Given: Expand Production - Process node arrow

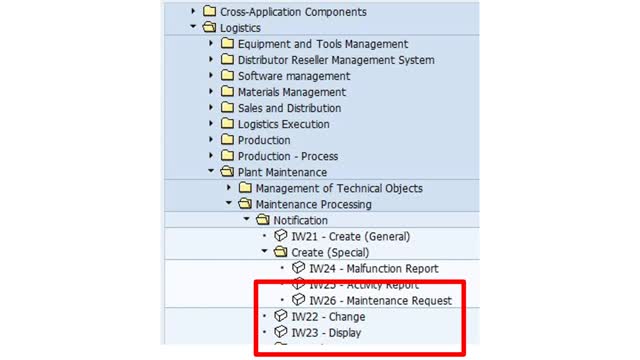Looking at the screenshot, I should (211, 156).
